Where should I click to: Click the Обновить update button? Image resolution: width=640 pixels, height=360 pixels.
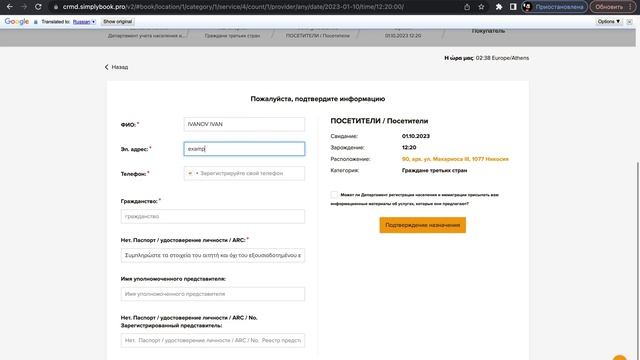[613, 7]
